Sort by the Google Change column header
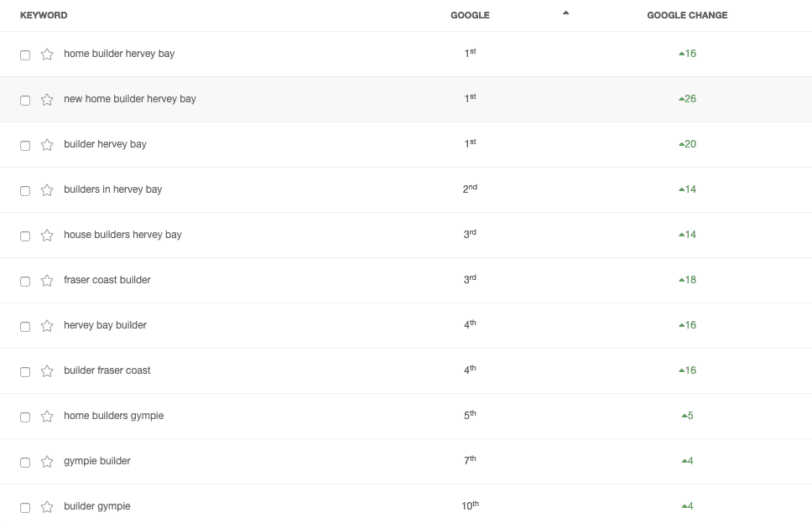Image resolution: width=812 pixels, height=528 pixels. click(x=687, y=15)
